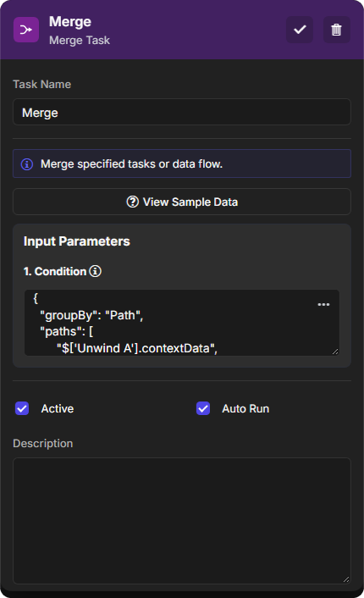Click inside the empty Description text area
Screen dimensions: 364x598
point(182,521)
